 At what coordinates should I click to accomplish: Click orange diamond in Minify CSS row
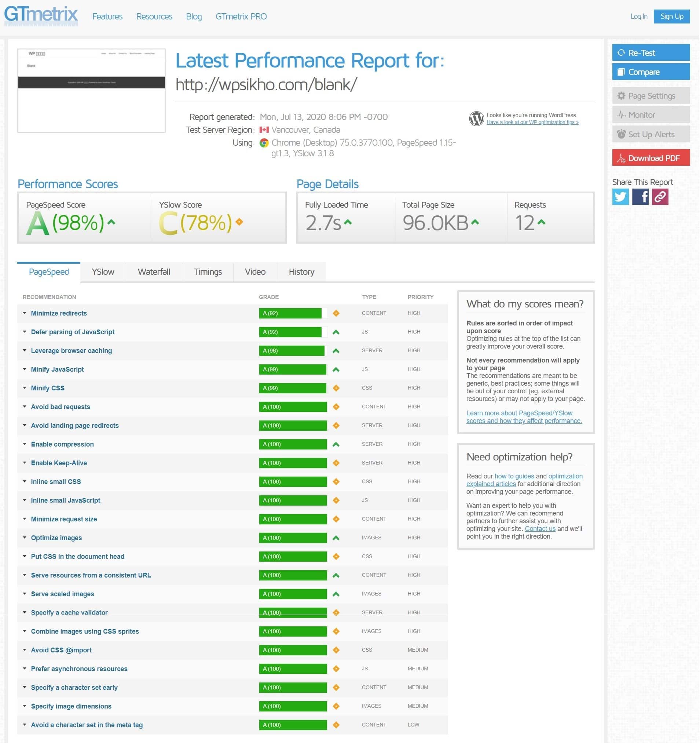[336, 388]
